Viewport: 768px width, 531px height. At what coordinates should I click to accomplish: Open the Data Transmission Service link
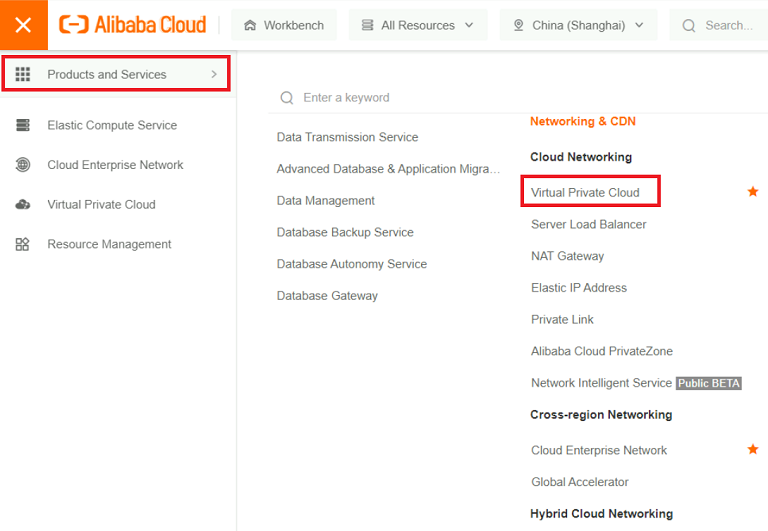[x=347, y=137]
